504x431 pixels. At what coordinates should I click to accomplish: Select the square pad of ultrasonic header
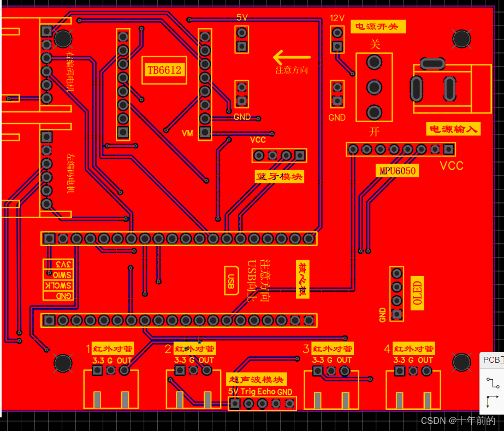[235, 403]
